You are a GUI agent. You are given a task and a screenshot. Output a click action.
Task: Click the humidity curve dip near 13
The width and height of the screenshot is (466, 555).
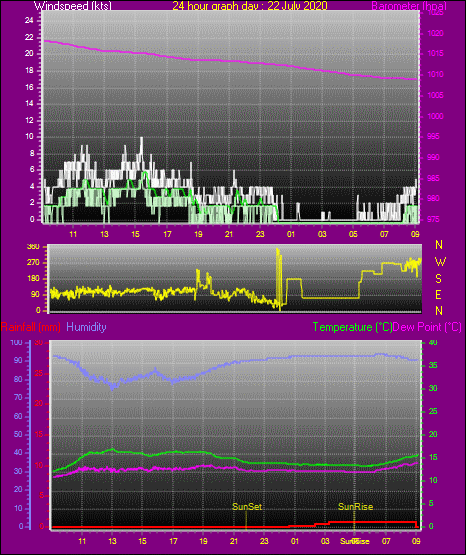113,388
